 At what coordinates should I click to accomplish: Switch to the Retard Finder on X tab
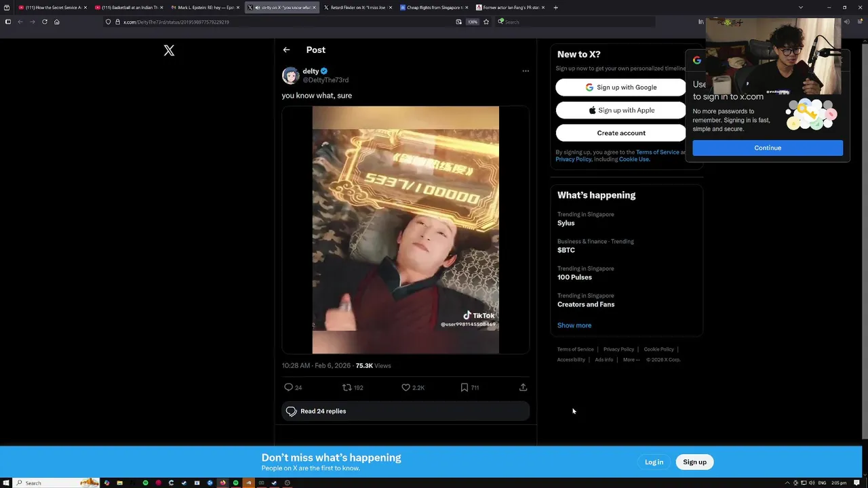click(x=358, y=7)
